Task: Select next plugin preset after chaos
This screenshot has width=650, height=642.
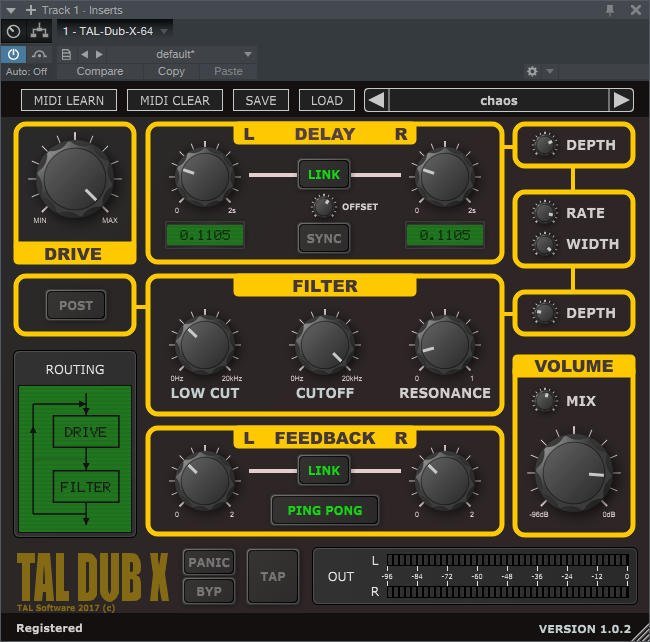Action: coord(621,100)
